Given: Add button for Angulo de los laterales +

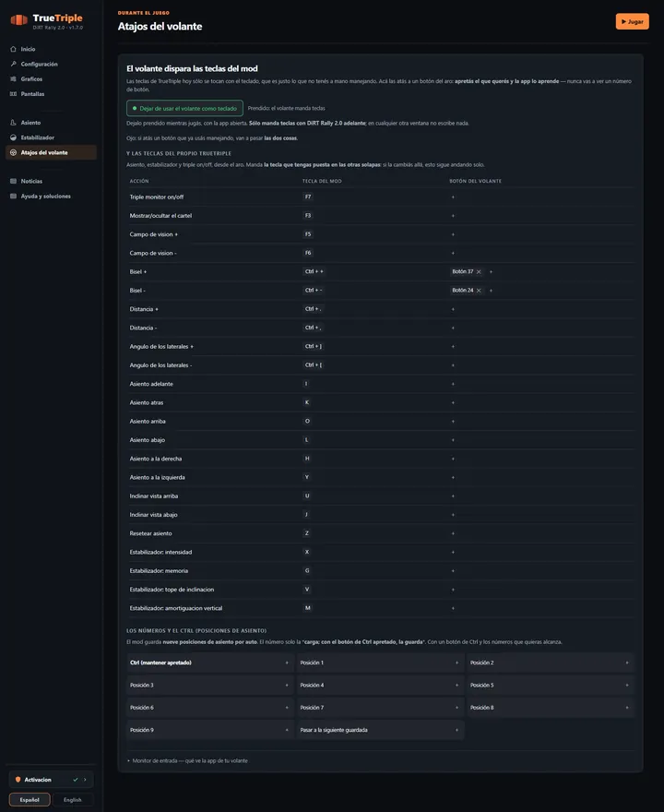Looking at the screenshot, I should (x=453, y=346).
